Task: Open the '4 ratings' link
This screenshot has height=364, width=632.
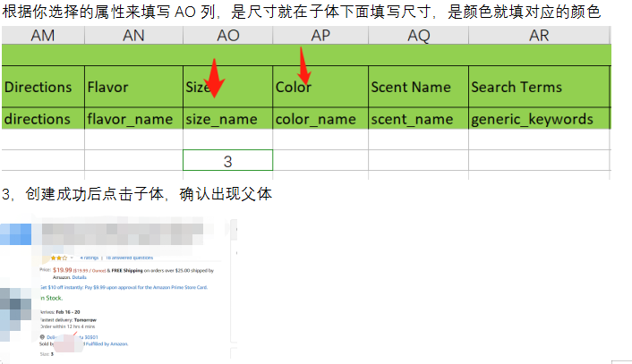Action: [90, 257]
